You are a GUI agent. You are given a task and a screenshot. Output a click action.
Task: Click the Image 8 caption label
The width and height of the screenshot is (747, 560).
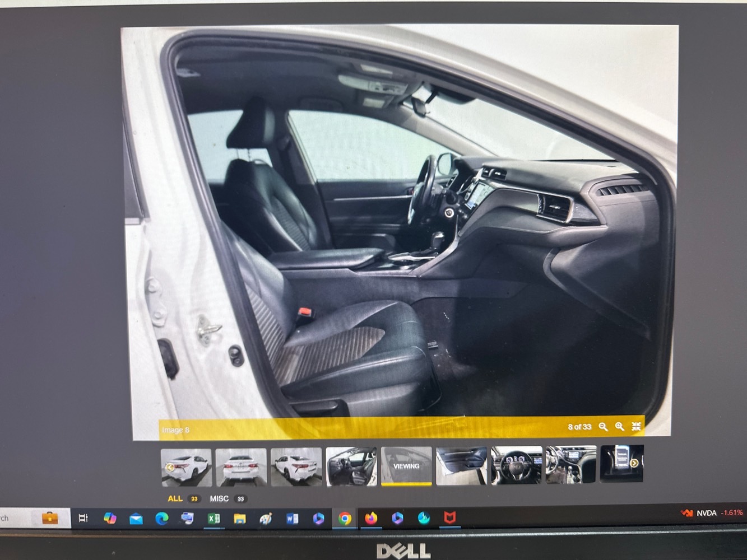(175, 430)
